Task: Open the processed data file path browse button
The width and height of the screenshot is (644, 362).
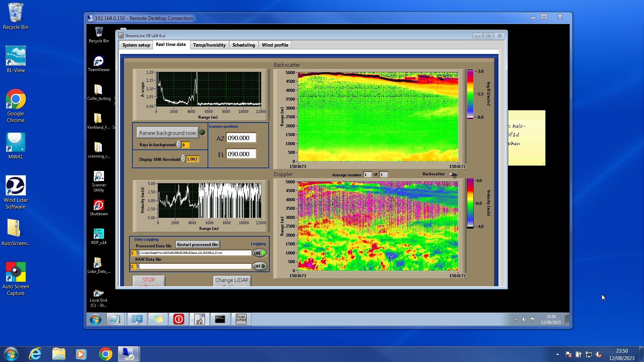Action: pyautogui.click(x=138, y=253)
